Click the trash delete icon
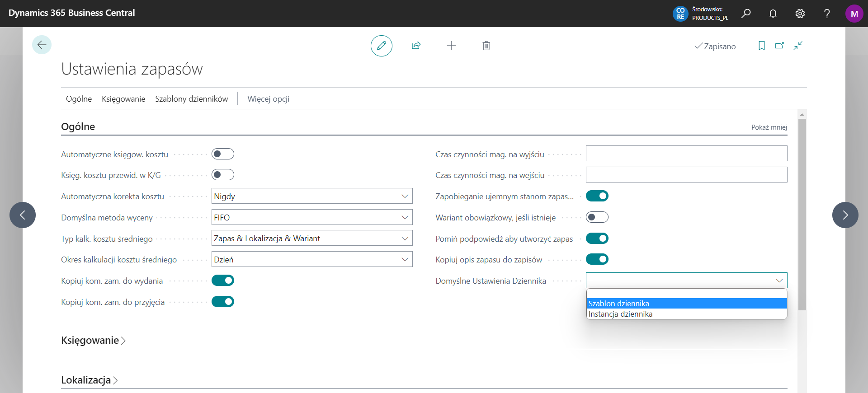868x393 pixels. tap(486, 46)
